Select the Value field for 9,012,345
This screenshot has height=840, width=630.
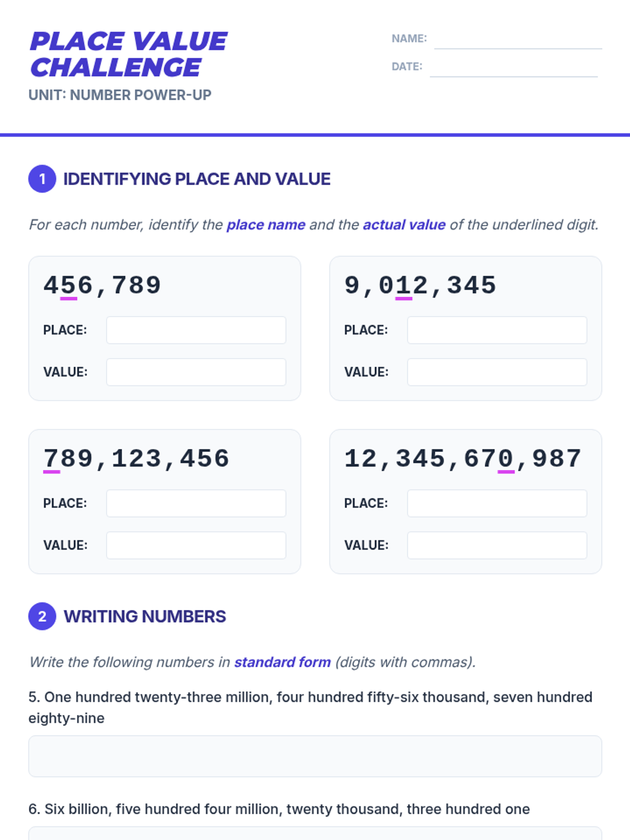click(x=497, y=372)
